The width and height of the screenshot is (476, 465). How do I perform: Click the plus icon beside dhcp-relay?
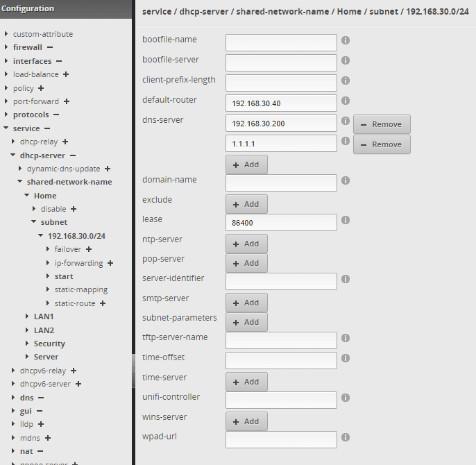click(65, 142)
